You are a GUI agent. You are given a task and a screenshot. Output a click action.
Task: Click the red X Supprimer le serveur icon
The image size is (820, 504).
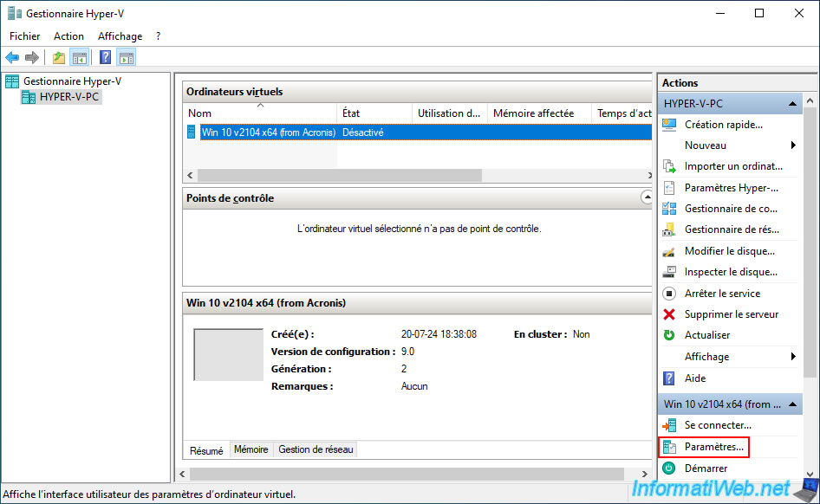669,314
